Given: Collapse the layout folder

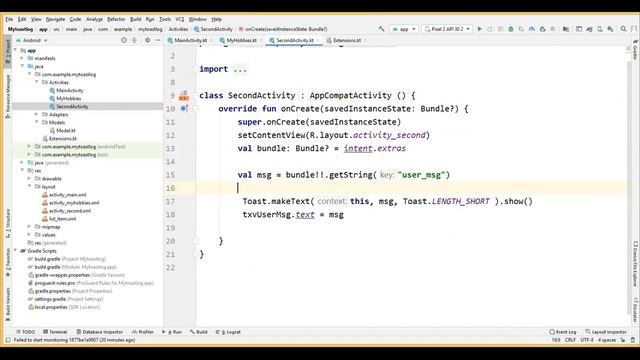Looking at the screenshot, I should coord(29,187).
